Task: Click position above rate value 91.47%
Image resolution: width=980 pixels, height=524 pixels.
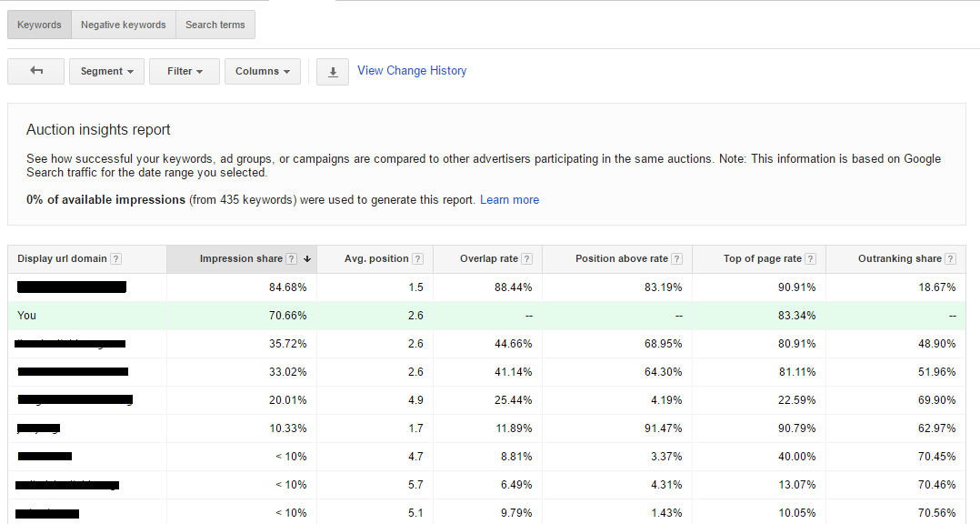Action: [x=663, y=428]
